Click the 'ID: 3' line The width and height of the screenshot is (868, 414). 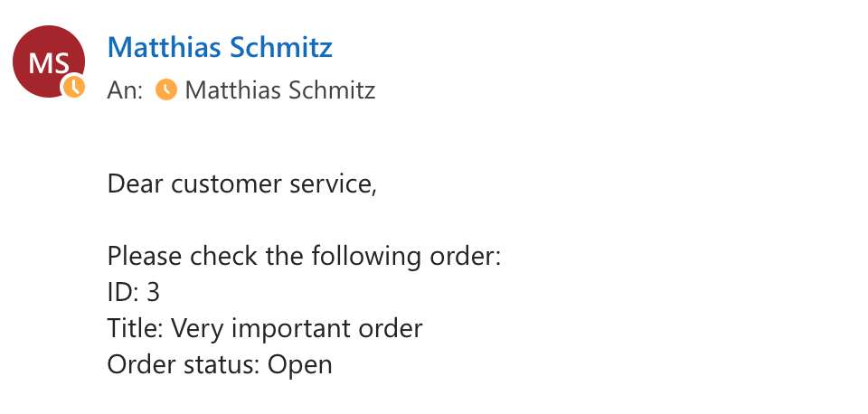coord(134,293)
